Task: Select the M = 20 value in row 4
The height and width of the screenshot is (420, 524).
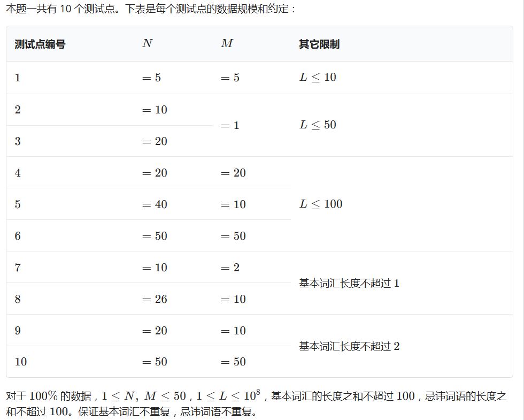Action: coord(233,173)
